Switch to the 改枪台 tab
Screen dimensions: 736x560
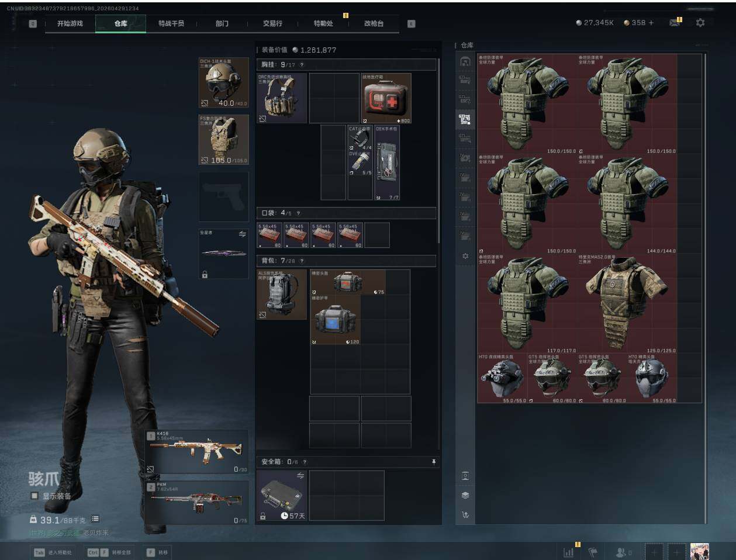tap(374, 23)
